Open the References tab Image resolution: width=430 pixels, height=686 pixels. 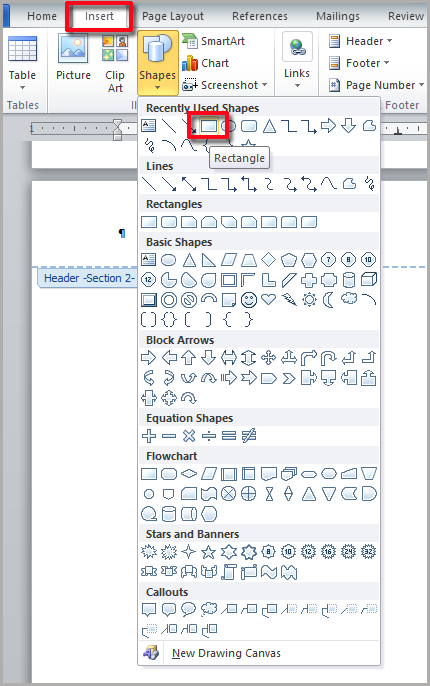[x=260, y=16]
